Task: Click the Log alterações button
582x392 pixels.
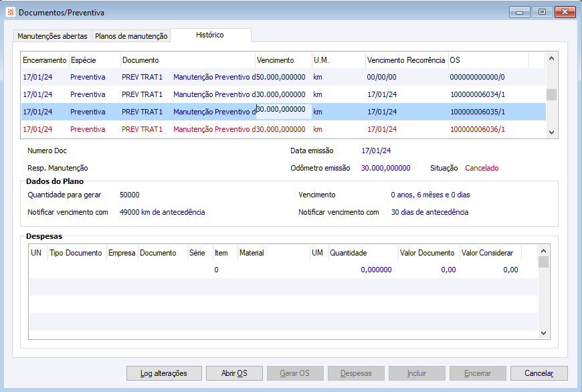Action: pyautogui.click(x=163, y=373)
